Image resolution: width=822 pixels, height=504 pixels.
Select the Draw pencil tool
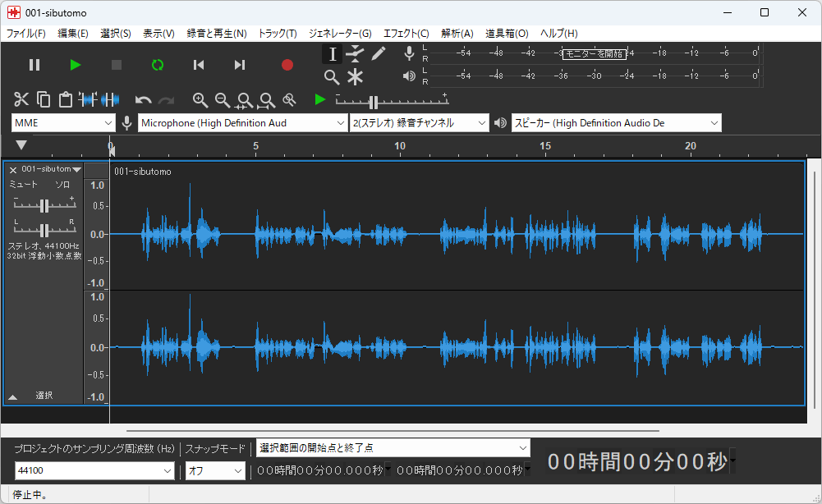click(x=379, y=53)
